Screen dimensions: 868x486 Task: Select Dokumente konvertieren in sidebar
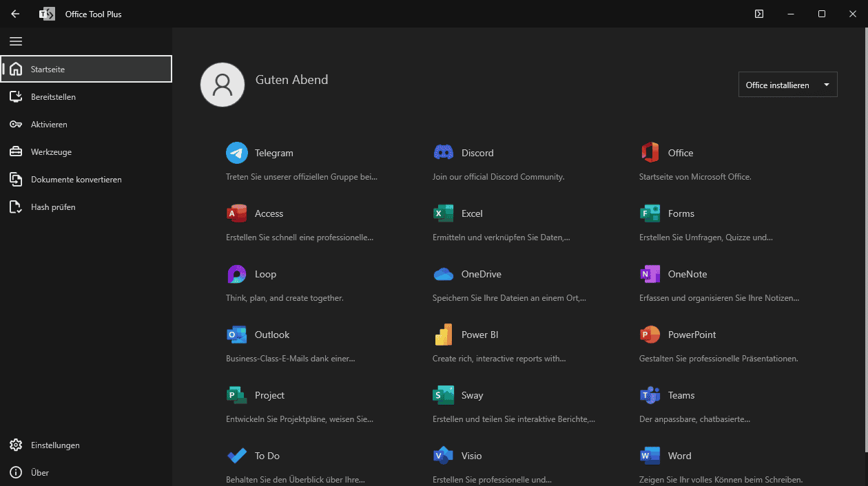(x=86, y=180)
